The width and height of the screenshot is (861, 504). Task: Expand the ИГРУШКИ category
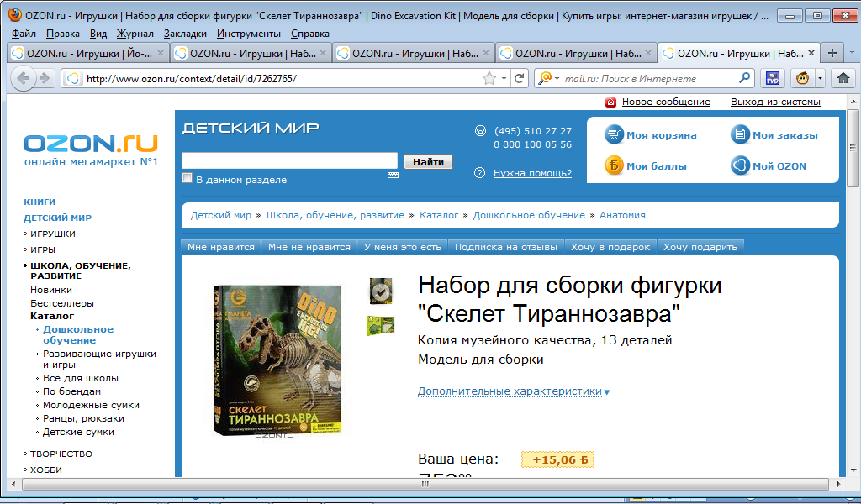click(x=53, y=234)
